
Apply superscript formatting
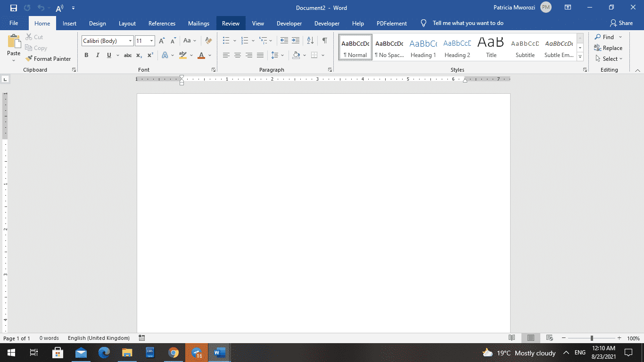click(149, 55)
